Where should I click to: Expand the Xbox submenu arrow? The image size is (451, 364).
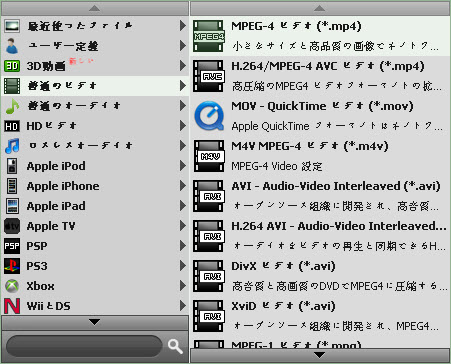click(183, 286)
